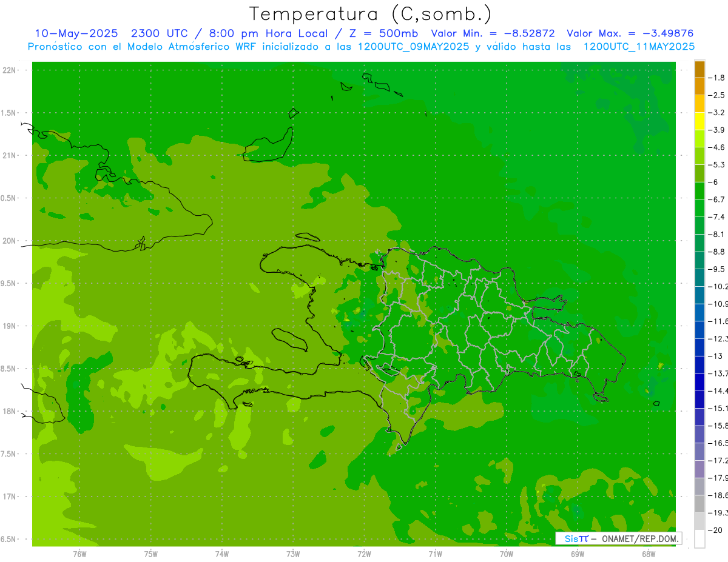Screen dimensions: 728x562
Task: Click the '22N' latitude label
Action: (x=8, y=70)
